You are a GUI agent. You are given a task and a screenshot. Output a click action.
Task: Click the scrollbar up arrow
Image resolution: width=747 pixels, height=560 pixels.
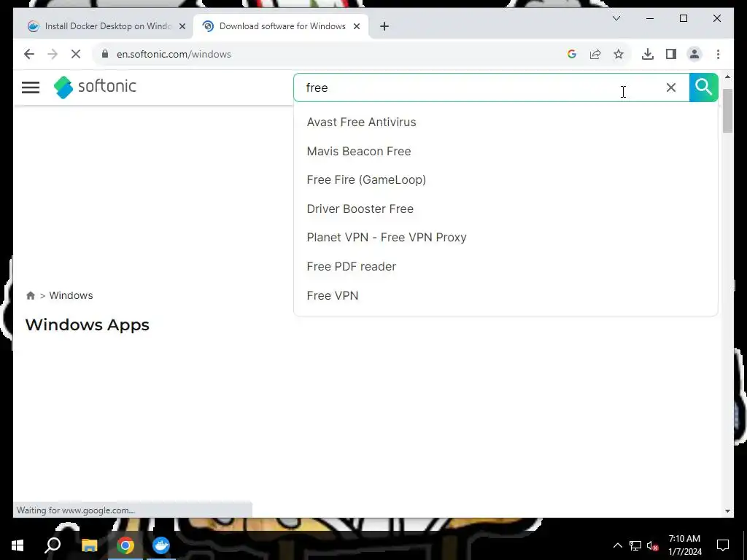(727, 77)
